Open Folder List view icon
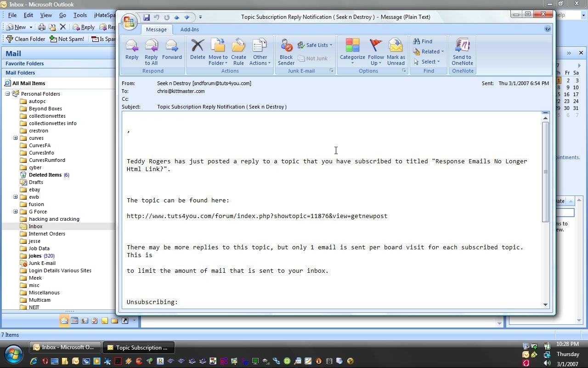 click(x=115, y=321)
